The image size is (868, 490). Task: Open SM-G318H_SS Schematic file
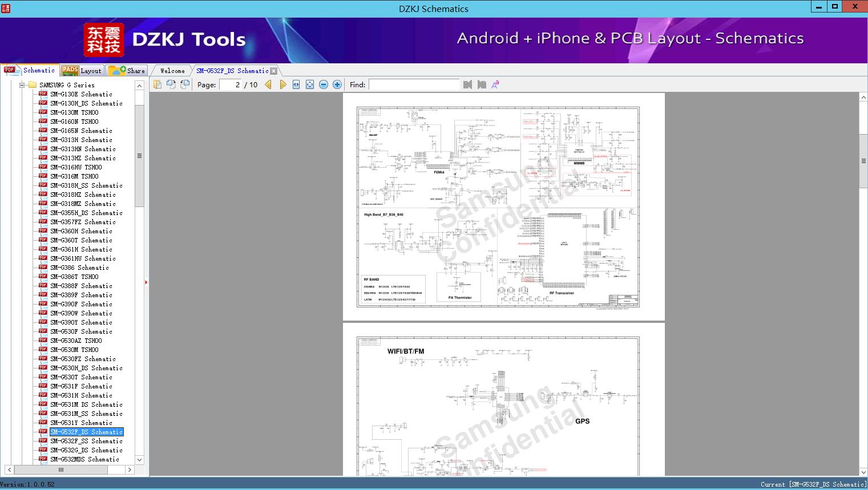tap(86, 185)
